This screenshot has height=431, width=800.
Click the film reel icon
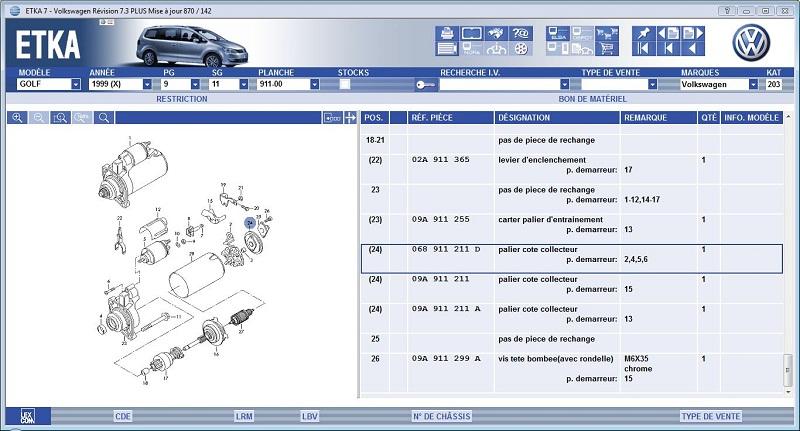[x=520, y=48]
